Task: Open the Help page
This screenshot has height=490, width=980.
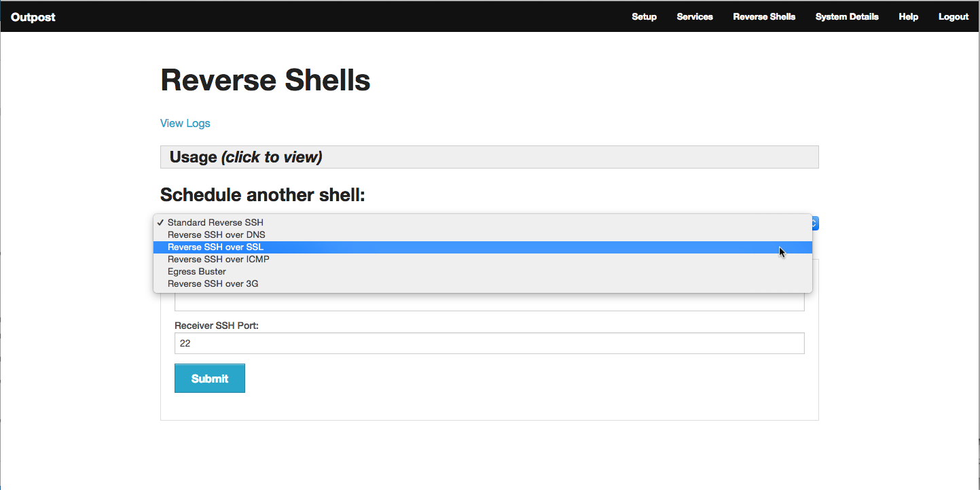Action: click(908, 17)
